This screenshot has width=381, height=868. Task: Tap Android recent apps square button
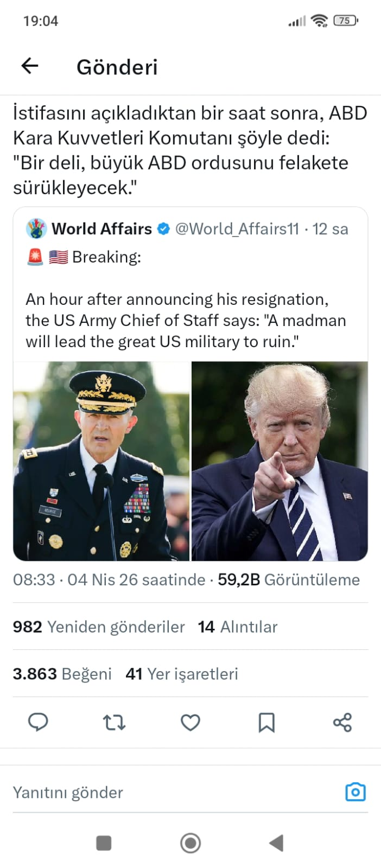(104, 843)
